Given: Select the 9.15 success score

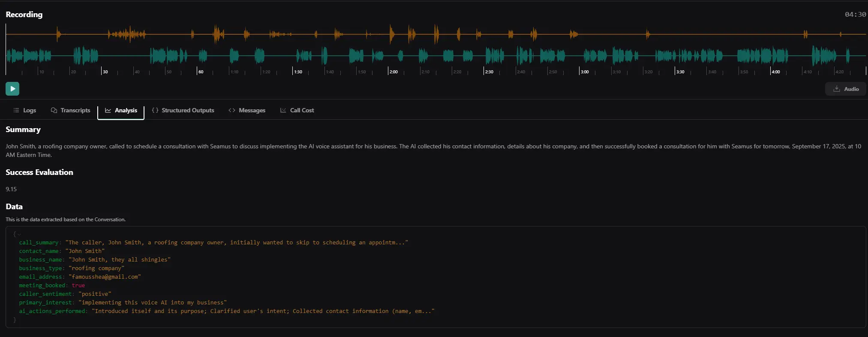Looking at the screenshot, I should coord(11,189).
